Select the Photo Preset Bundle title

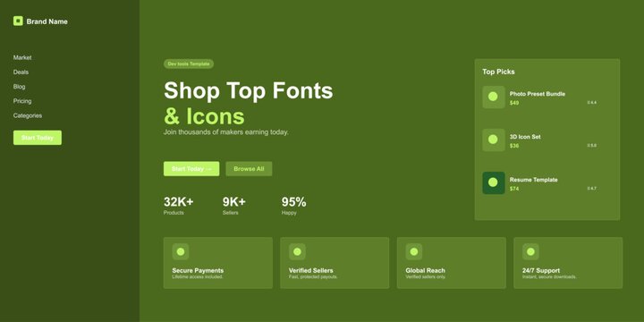point(538,94)
